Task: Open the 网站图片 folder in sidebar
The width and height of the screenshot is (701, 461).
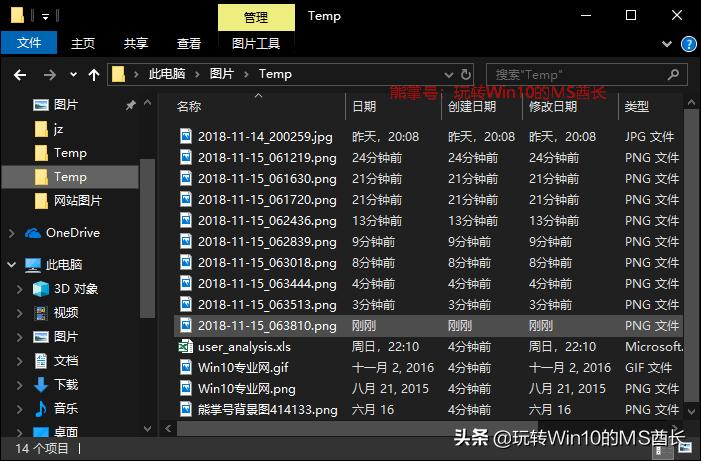Action: click(x=68, y=200)
